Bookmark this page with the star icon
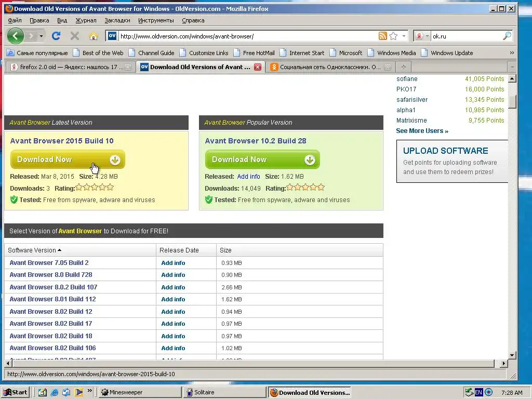The width and height of the screenshot is (532, 399). tap(393, 36)
